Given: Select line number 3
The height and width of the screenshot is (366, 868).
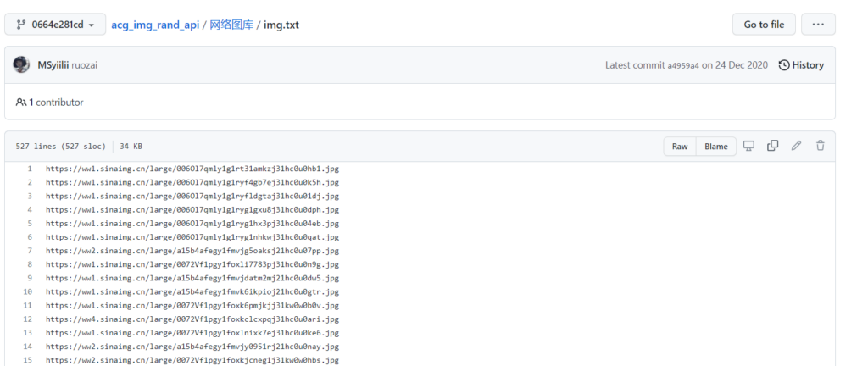Looking at the screenshot, I should [30, 197].
